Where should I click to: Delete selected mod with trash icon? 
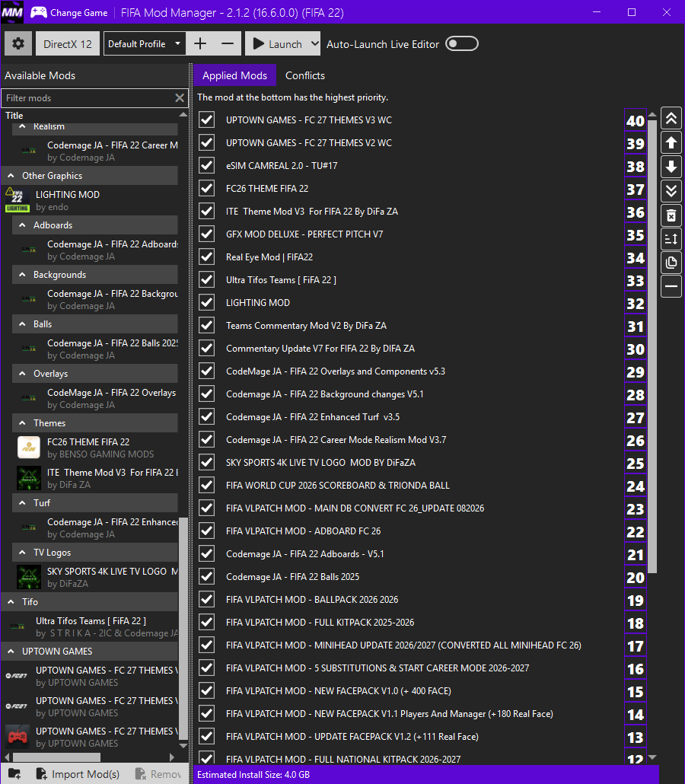[x=671, y=215]
